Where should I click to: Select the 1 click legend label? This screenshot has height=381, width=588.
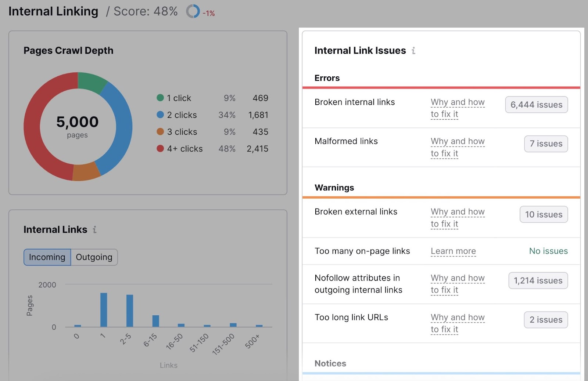(179, 98)
